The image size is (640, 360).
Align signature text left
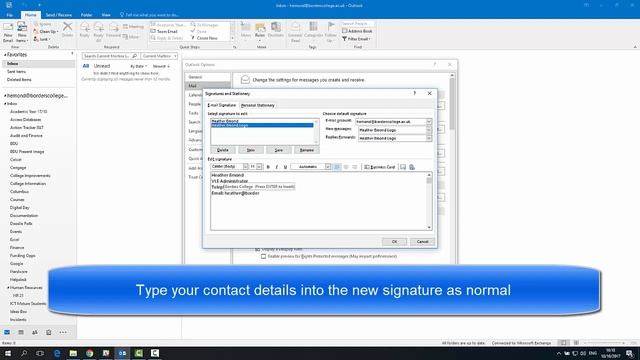point(337,167)
